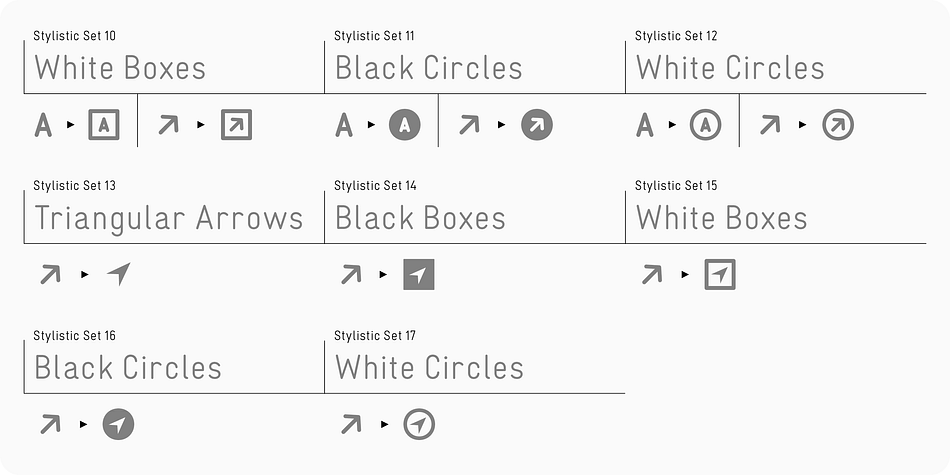Click the Black Boxes heading
The image size is (950, 475).
click(420, 218)
